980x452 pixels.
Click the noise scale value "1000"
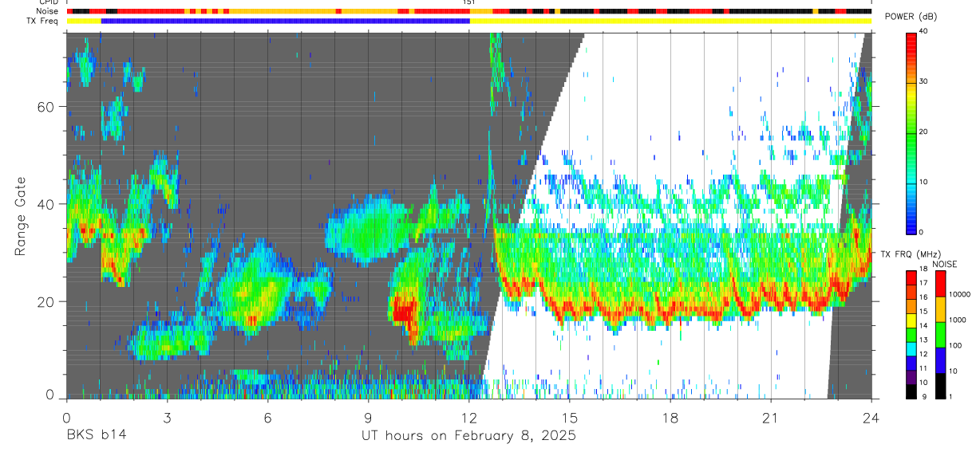tap(958, 320)
